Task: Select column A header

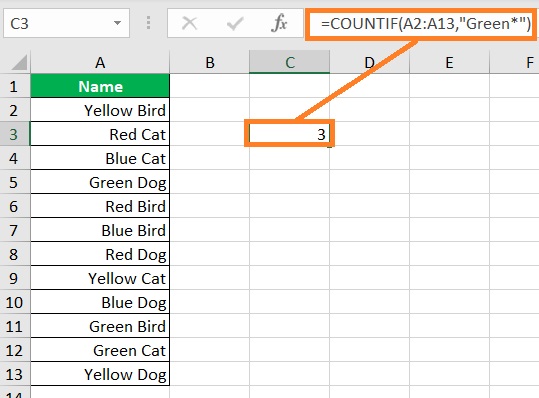Action: (100, 63)
